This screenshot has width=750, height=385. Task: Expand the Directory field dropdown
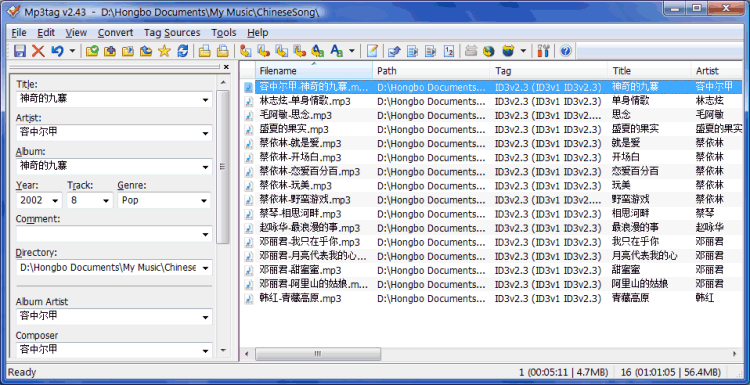click(205, 268)
